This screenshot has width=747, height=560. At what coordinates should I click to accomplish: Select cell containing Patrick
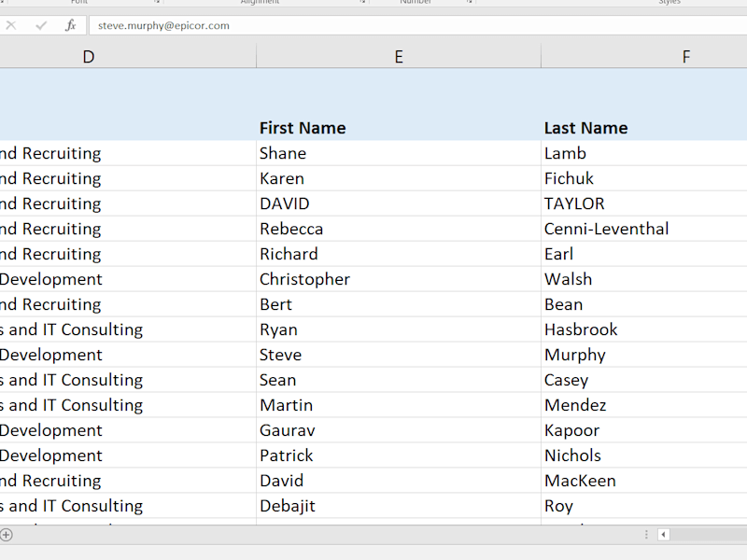pyautogui.click(x=399, y=455)
